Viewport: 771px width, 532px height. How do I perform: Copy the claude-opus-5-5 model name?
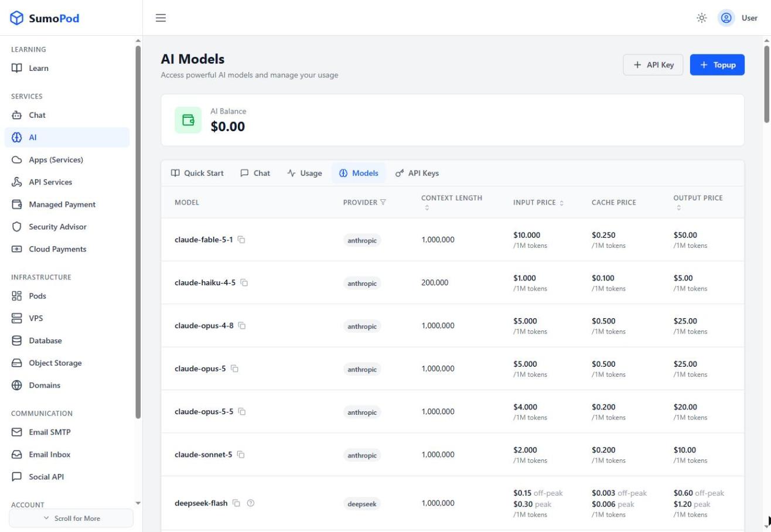(x=241, y=412)
